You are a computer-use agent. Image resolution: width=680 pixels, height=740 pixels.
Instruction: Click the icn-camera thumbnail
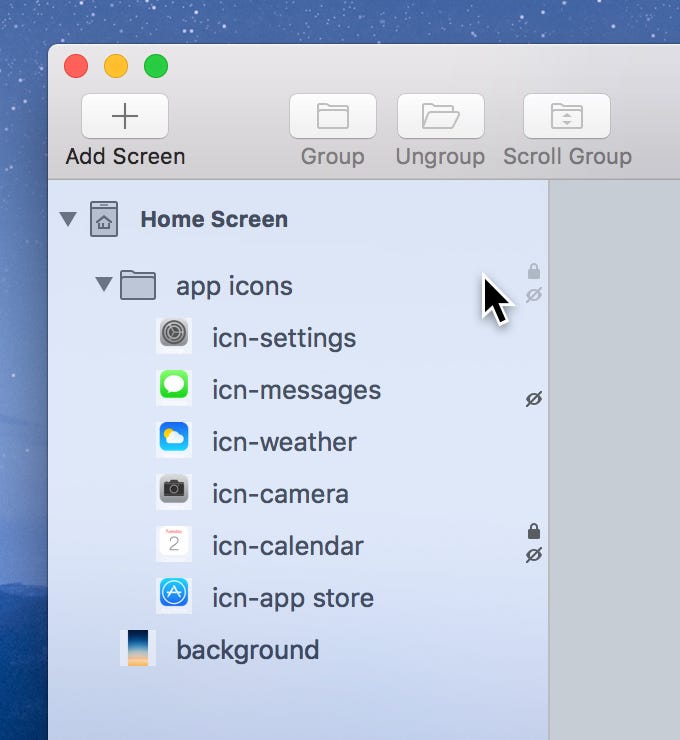click(174, 491)
